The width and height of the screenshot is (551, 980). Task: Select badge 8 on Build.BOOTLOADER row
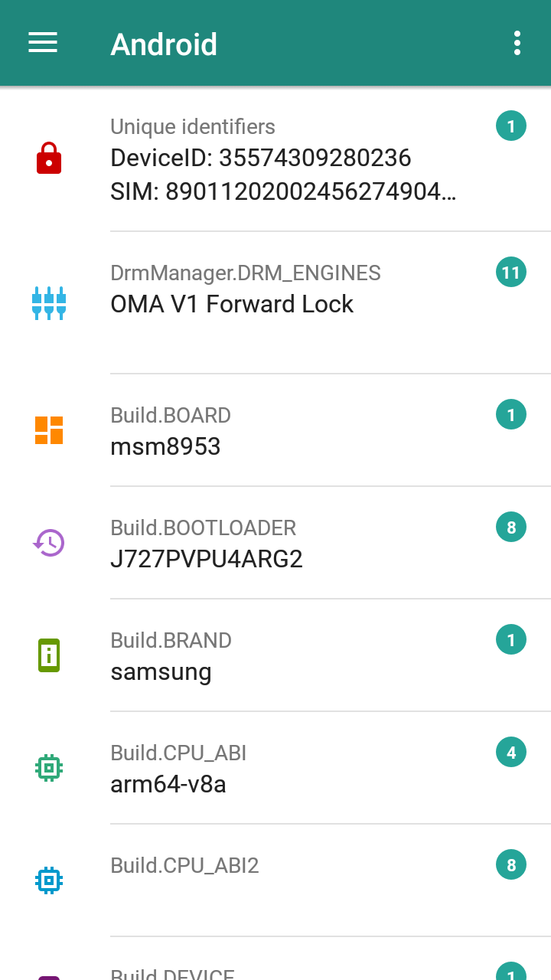511,528
